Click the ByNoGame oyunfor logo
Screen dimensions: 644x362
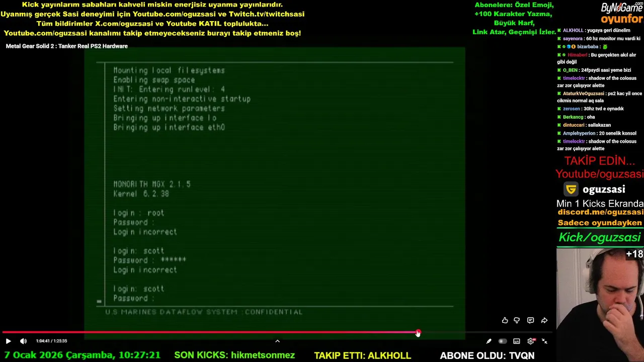[622, 14]
